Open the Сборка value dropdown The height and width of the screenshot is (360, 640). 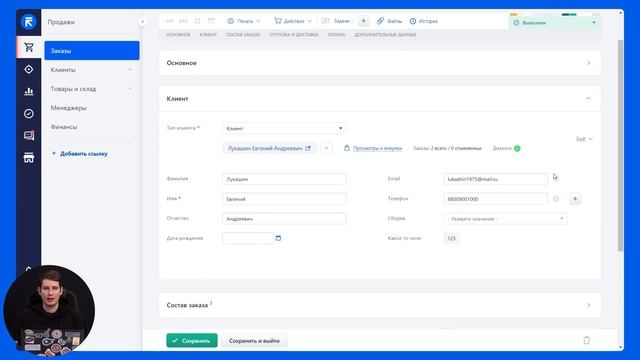point(505,219)
